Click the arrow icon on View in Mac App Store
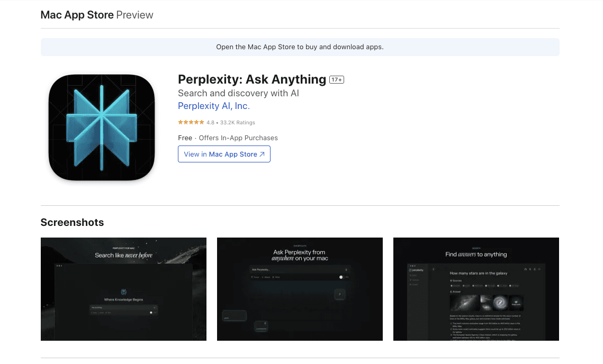Image resolution: width=603 pixels, height=364 pixels. pos(262,154)
